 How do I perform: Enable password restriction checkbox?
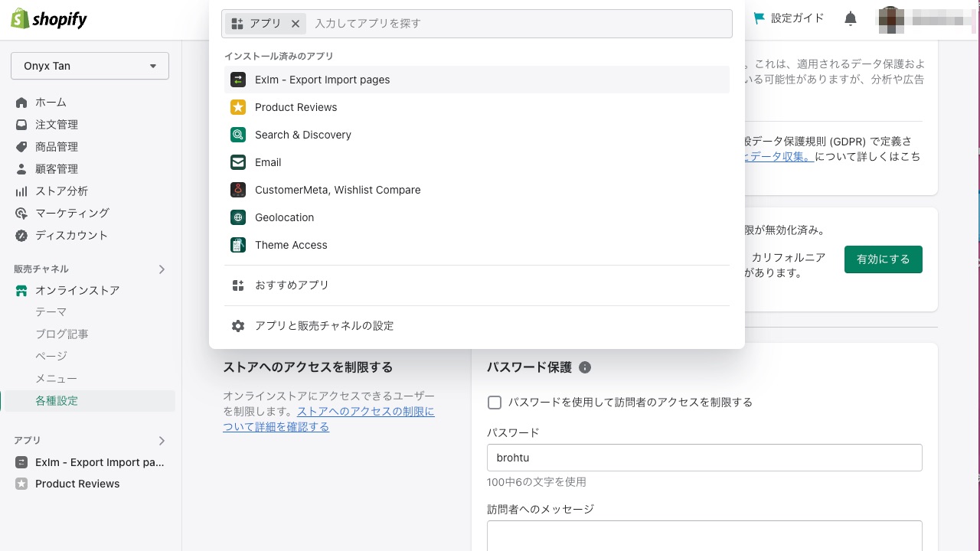click(x=495, y=403)
